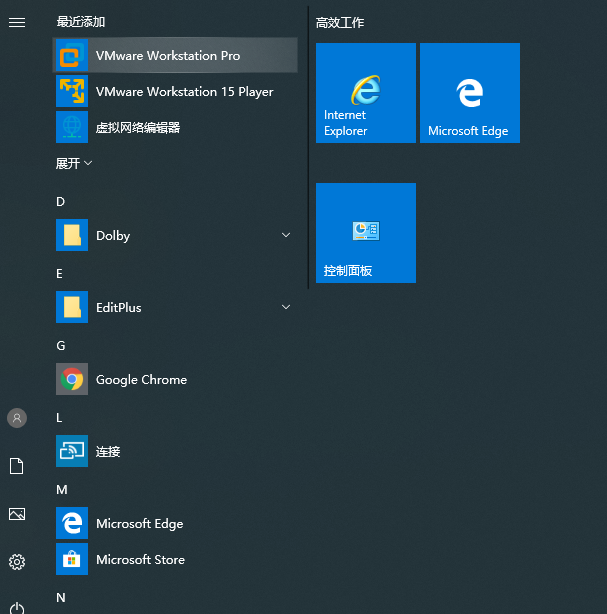Jump to letter D section header
The image size is (607, 614).
[x=60, y=202]
